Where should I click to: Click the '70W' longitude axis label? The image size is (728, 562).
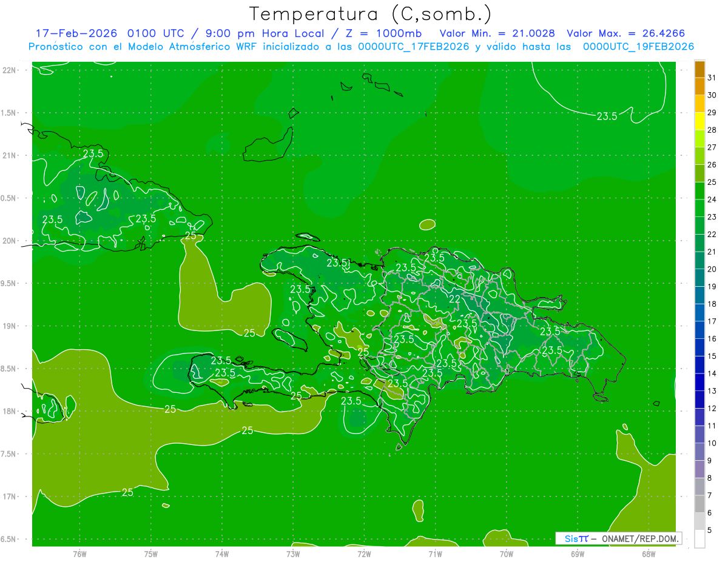click(506, 554)
